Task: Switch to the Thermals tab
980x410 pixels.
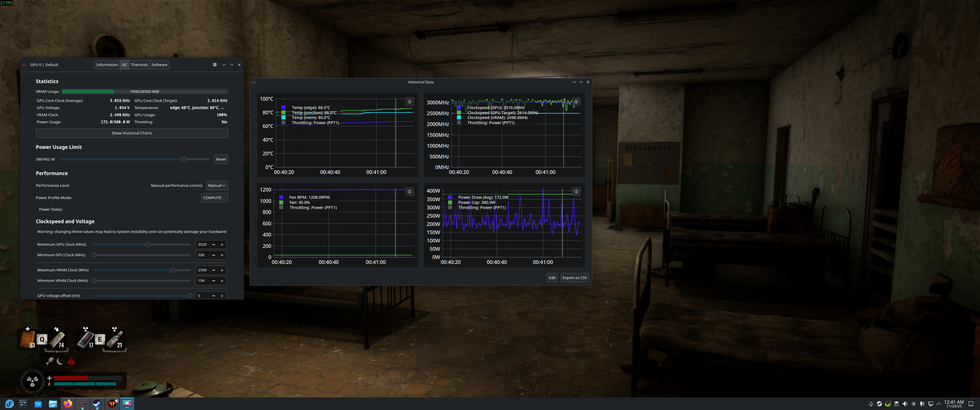Action: 139,65
